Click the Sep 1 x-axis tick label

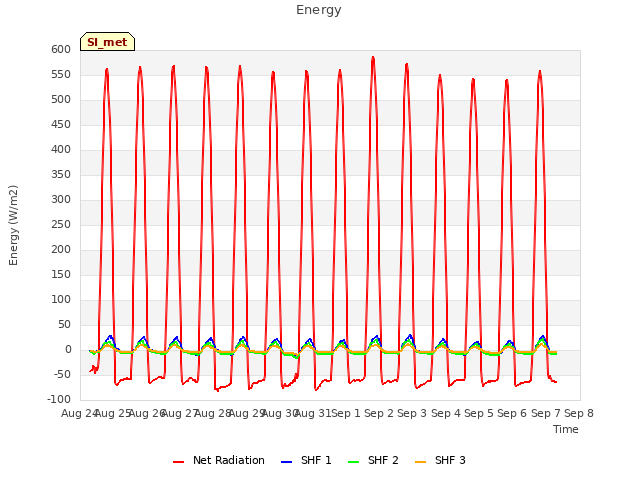point(346,413)
